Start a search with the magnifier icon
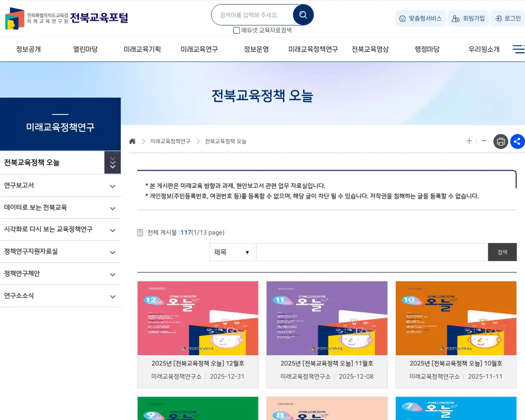525x420 pixels. 303,14
